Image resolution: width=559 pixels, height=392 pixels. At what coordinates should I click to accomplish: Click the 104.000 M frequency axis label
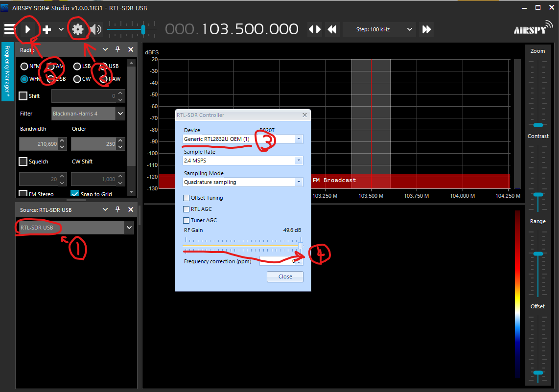[462, 196]
